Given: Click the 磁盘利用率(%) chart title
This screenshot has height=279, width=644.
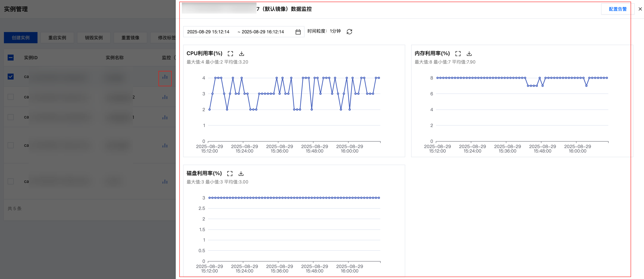Looking at the screenshot, I should coord(204,173).
